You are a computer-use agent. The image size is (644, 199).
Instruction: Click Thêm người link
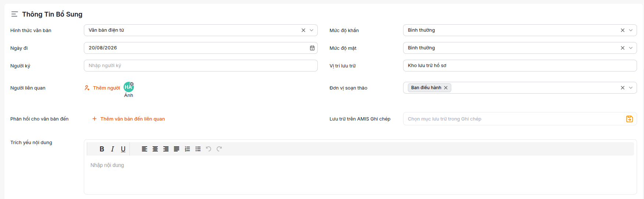(x=102, y=88)
